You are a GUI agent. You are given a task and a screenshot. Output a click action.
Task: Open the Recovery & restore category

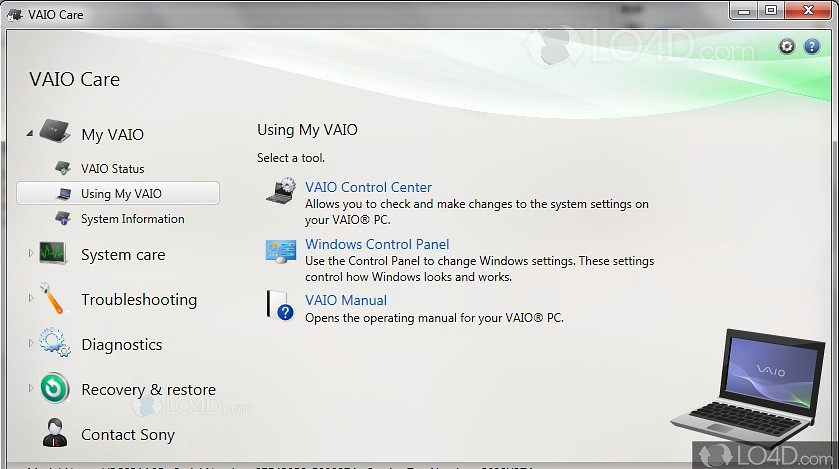pyautogui.click(x=148, y=389)
